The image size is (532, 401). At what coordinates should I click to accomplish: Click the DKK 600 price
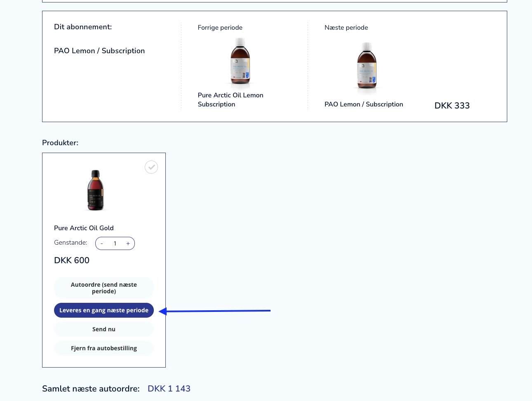[x=72, y=260]
